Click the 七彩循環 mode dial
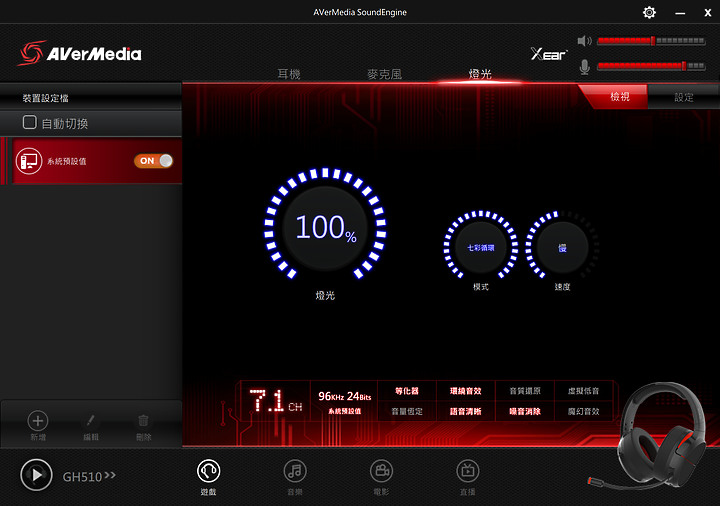The width and height of the screenshot is (720, 506). coord(481,247)
